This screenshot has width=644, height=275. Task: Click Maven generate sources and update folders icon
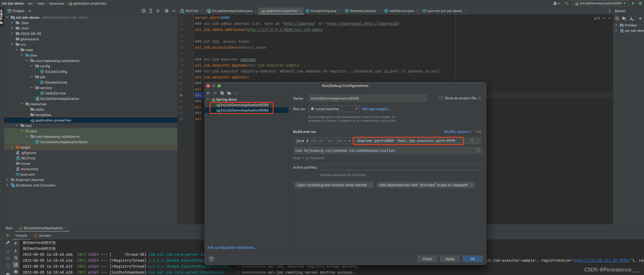point(624,18)
